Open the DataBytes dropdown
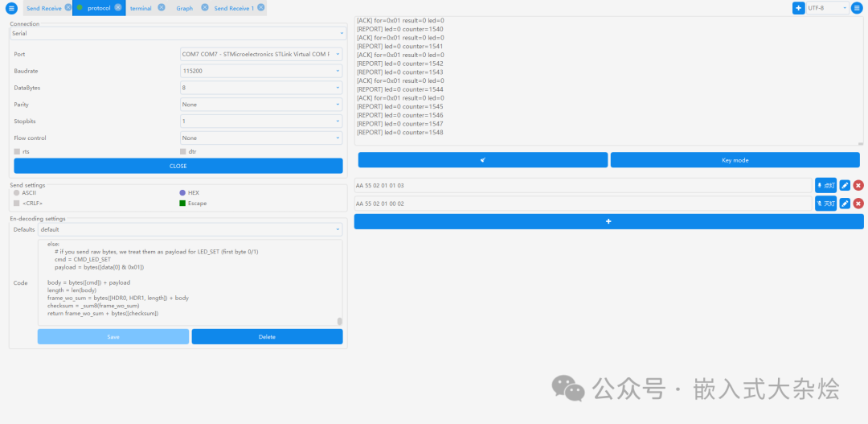This screenshot has height=424, width=868. pyautogui.click(x=261, y=88)
